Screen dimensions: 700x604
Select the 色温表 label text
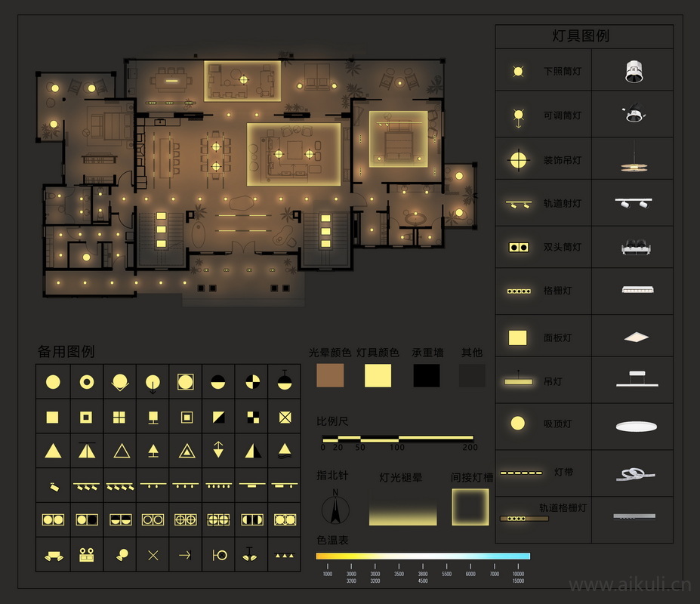pos(332,540)
